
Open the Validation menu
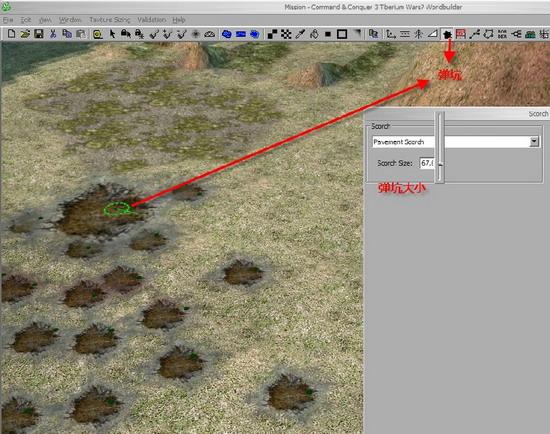[152, 20]
